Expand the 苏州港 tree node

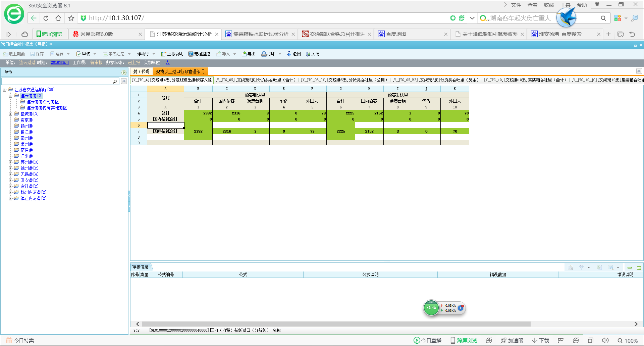pyautogui.click(x=10, y=162)
